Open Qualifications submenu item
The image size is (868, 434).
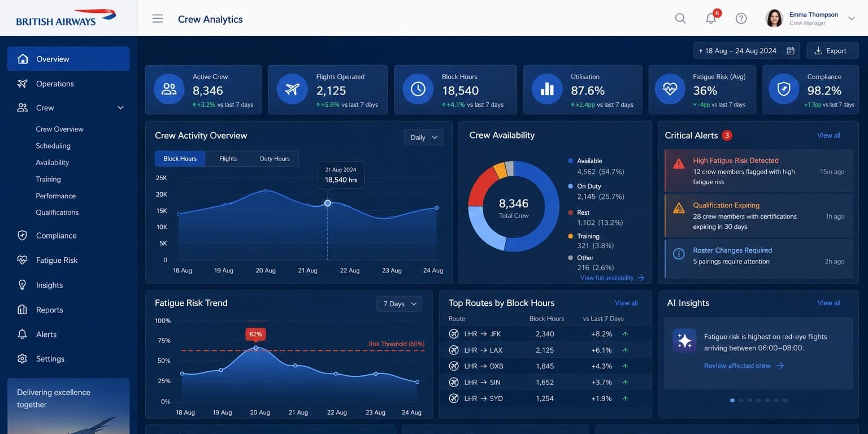pyautogui.click(x=57, y=212)
